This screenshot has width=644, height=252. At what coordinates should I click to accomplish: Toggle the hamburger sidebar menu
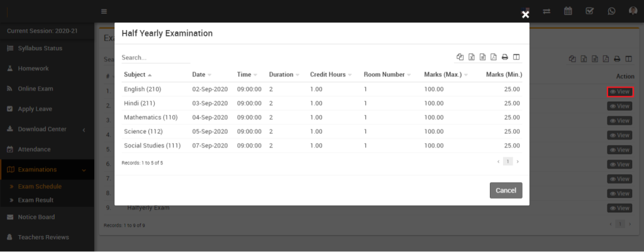pyautogui.click(x=104, y=11)
